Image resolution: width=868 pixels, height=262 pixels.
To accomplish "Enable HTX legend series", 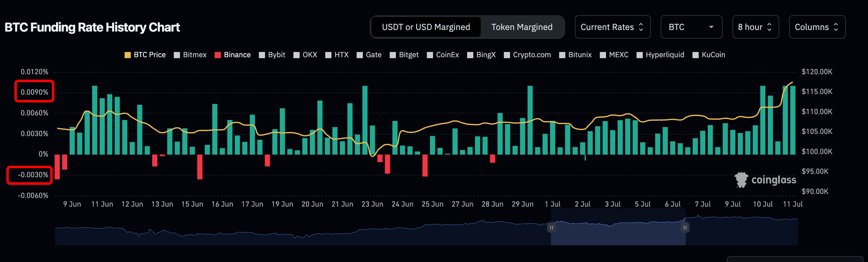I will pyautogui.click(x=337, y=55).
